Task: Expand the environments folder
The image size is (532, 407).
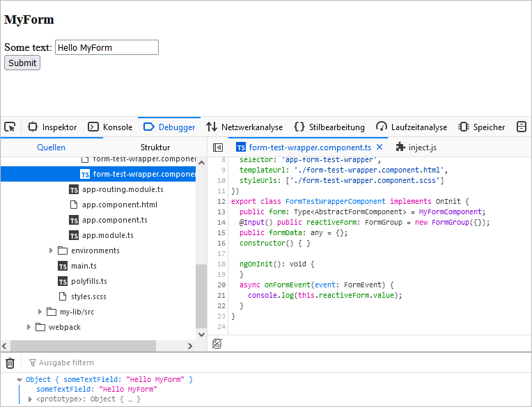Action: (51, 250)
